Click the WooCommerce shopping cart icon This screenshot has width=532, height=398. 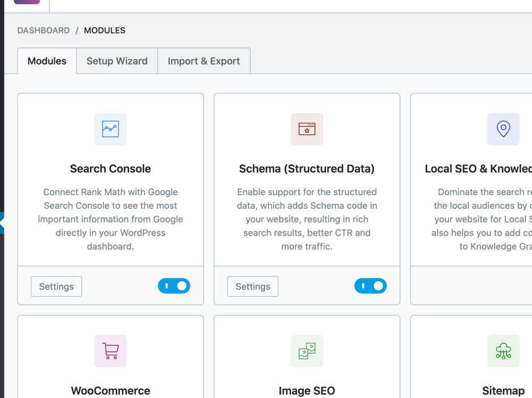[x=110, y=351]
